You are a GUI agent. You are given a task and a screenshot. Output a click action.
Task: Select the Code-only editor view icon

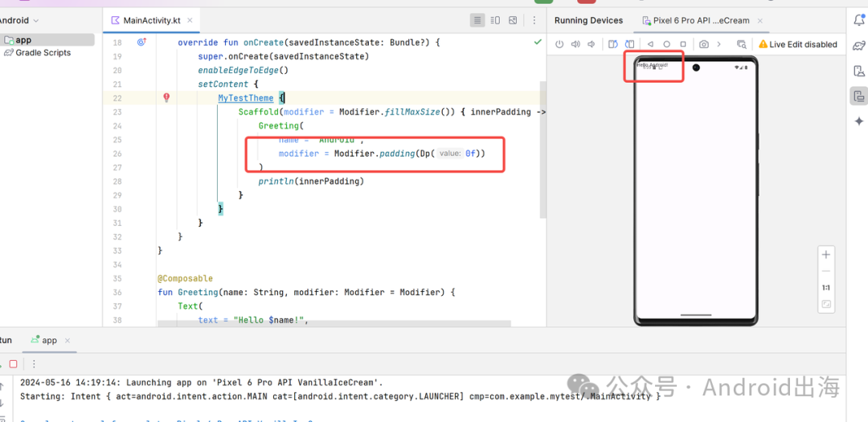(477, 20)
